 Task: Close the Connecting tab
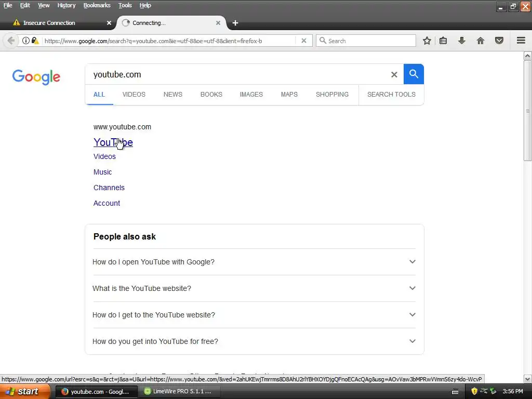(218, 23)
